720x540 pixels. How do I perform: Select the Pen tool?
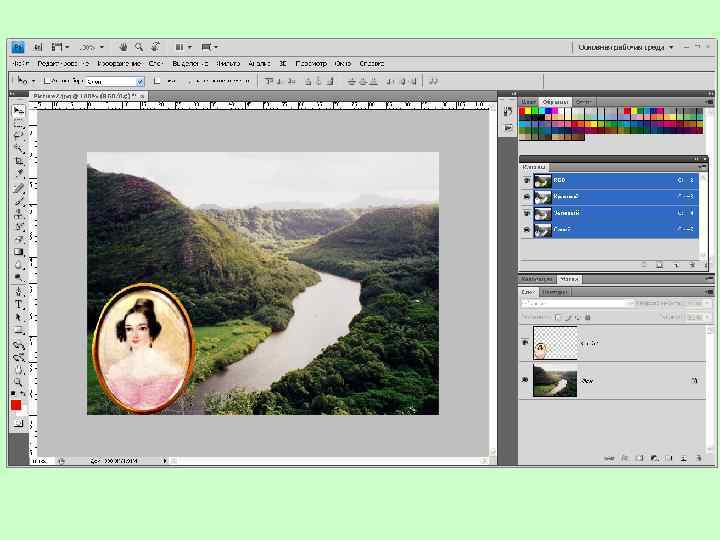pos(18,291)
